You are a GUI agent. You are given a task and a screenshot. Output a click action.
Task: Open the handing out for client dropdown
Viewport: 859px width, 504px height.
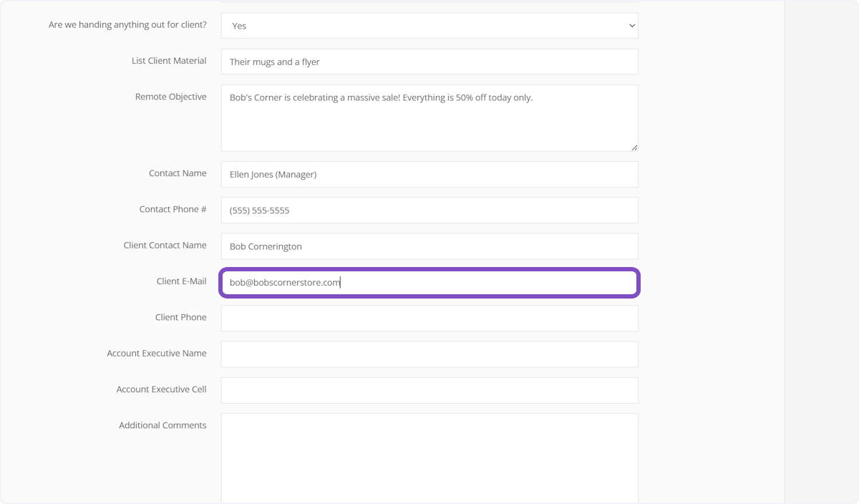(429, 26)
